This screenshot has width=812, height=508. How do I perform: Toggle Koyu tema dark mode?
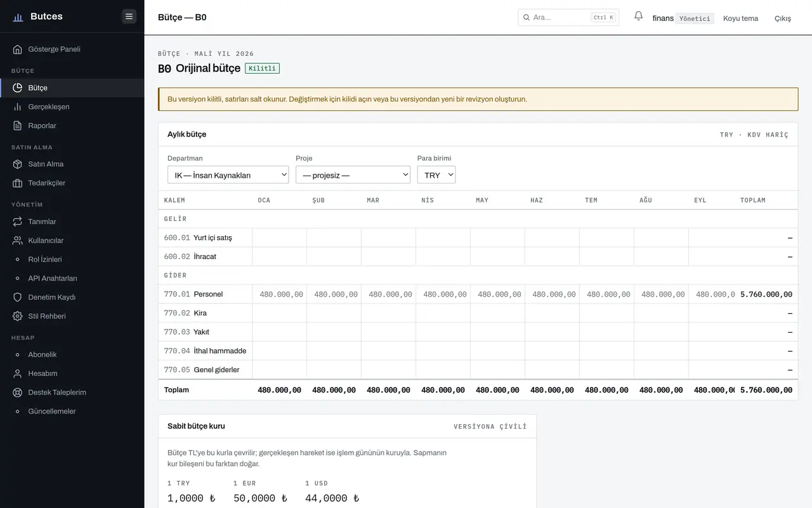coord(740,18)
